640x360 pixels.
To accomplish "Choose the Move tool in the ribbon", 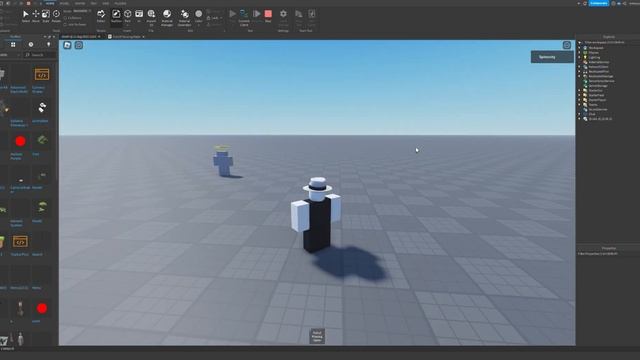I will [x=36, y=16].
